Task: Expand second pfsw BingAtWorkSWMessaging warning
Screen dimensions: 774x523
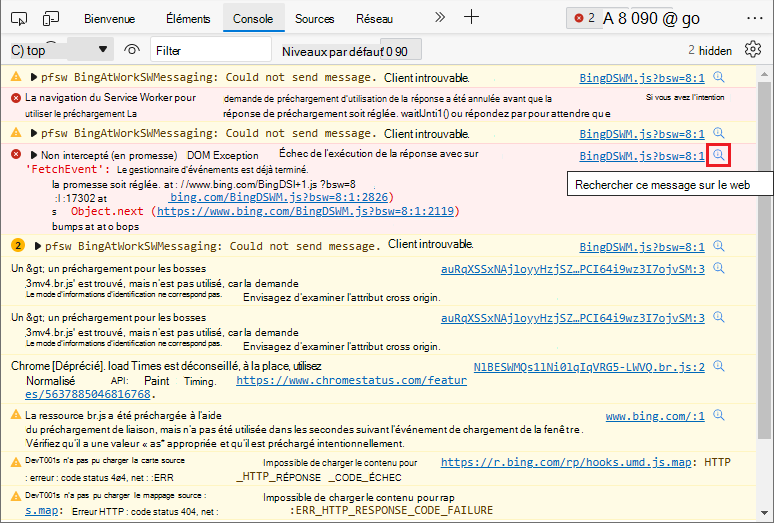Action: [34, 133]
